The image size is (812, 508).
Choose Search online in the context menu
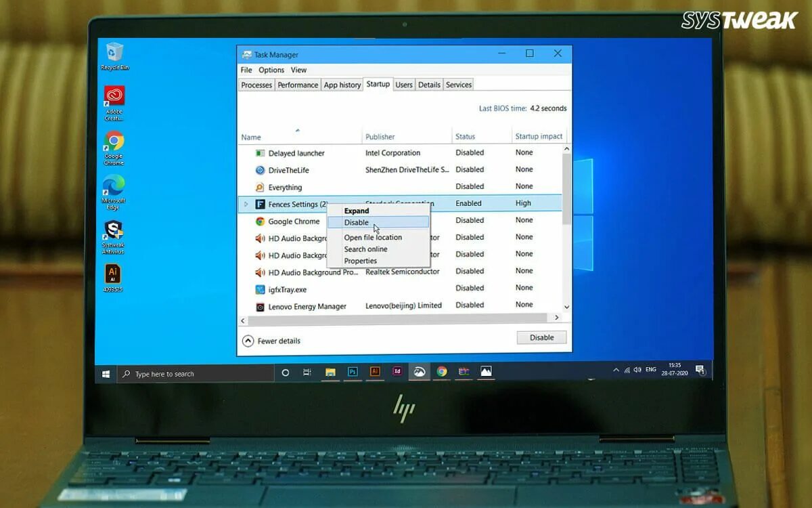[x=378, y=249]
